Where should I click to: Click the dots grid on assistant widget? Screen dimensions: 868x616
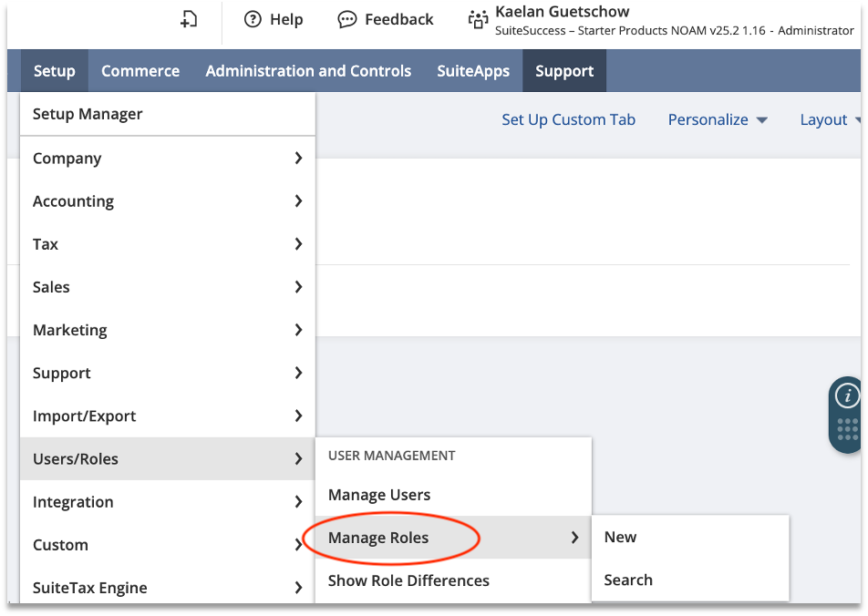(x=848, y=429)
